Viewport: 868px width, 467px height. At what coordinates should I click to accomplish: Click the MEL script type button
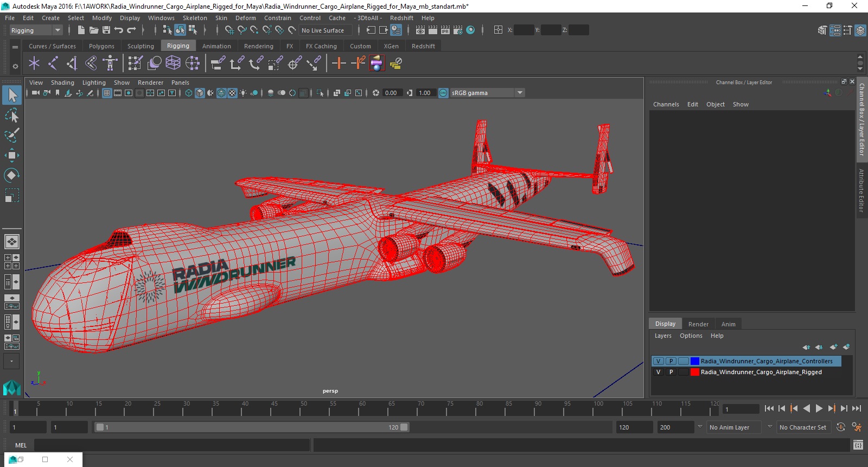21,445
